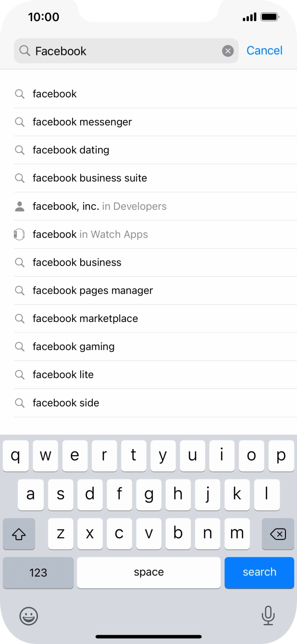This screenshot has height=644, width=297.
Task: Select the facebook marketplace suggestion
Action: [x=85, y=318]
